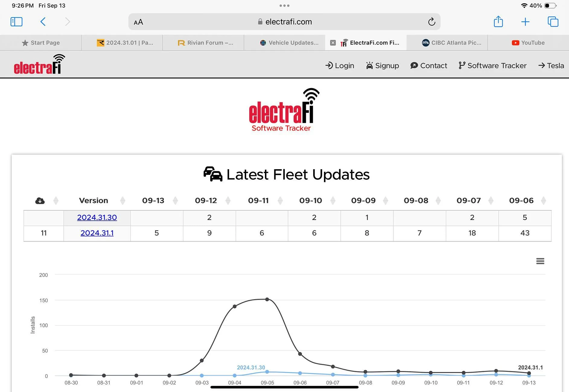Click the 2024.31.30 series label on the chart

point(251,368)
